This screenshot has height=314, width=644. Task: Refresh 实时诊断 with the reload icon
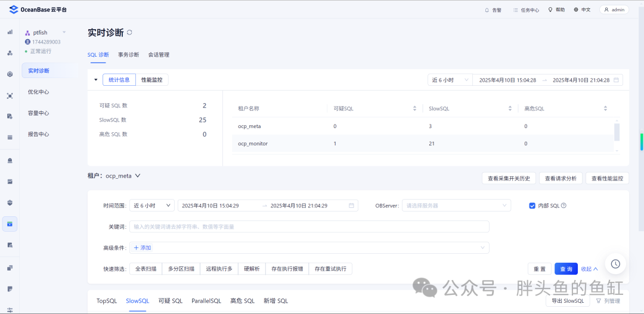pyautogui.click(x=129, y=32)
